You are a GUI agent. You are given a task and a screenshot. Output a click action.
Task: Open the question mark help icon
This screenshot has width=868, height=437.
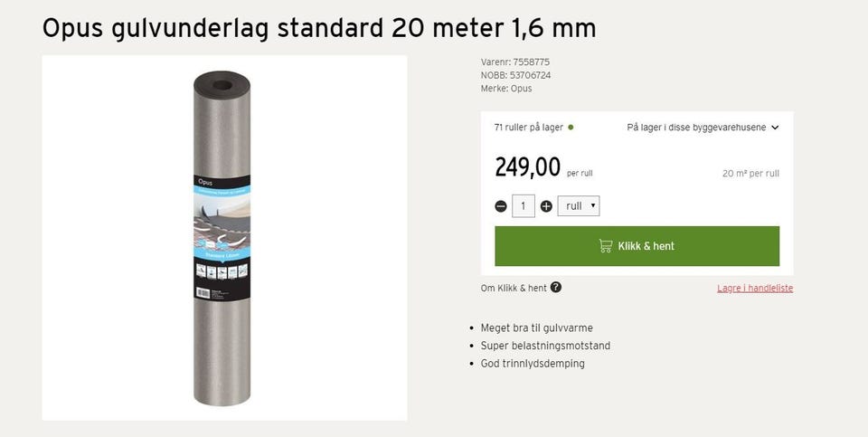556,288
